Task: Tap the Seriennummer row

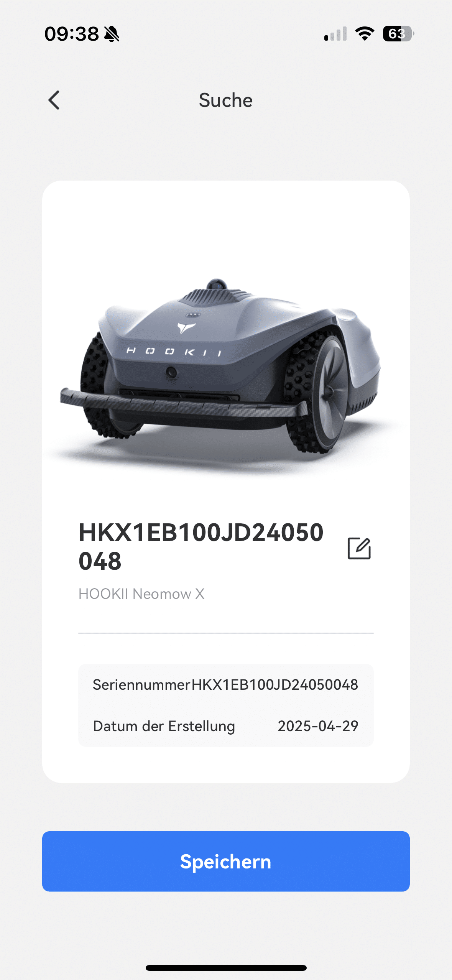Action: pos(226,685)
